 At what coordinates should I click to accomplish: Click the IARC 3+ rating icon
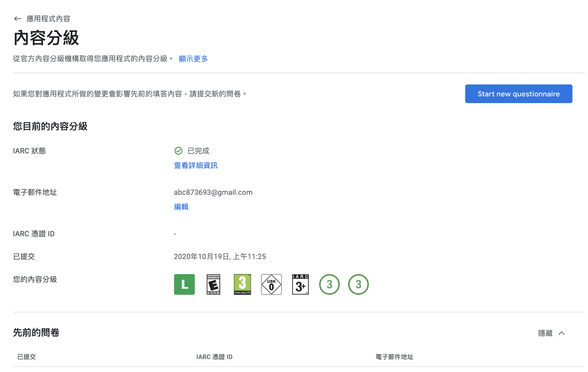pyautogui.click(x=300, y=284)
